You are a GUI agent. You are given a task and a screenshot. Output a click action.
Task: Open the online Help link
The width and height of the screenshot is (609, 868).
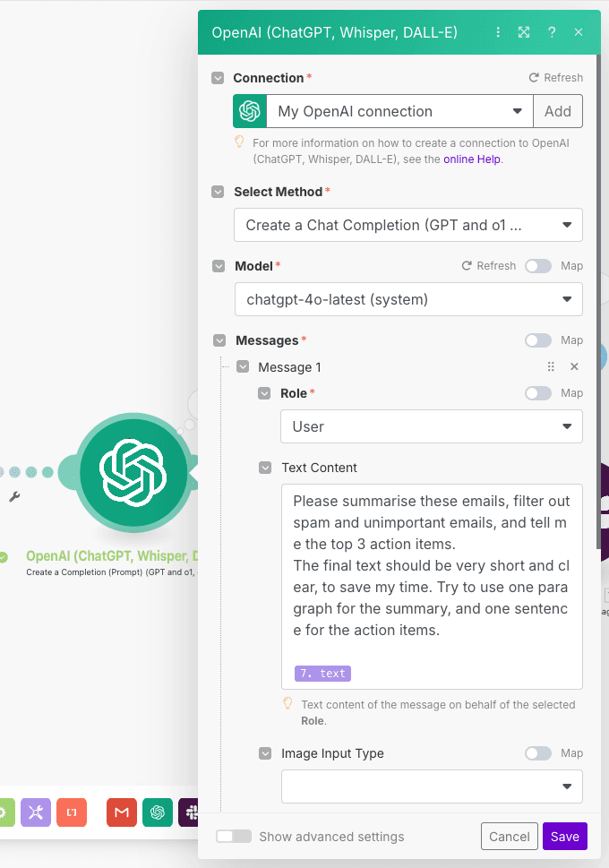tap(472, 159)
